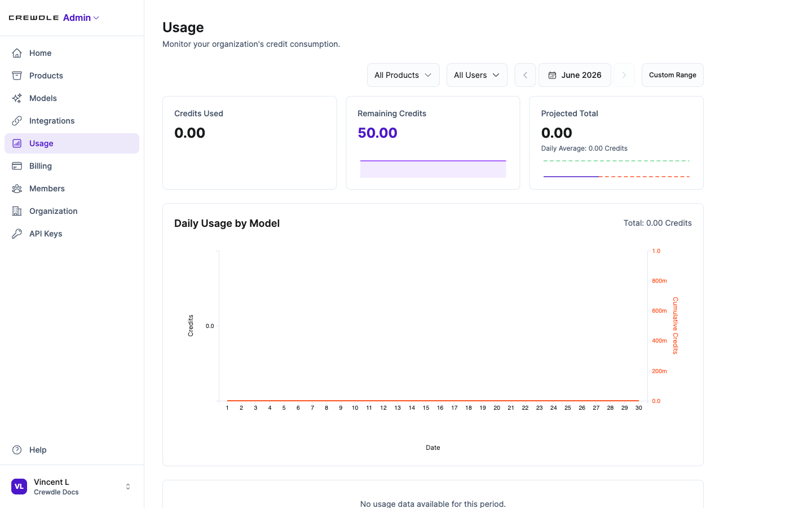Click the Usage page heading
Screen dimensions: 812x508
(183, 27)
